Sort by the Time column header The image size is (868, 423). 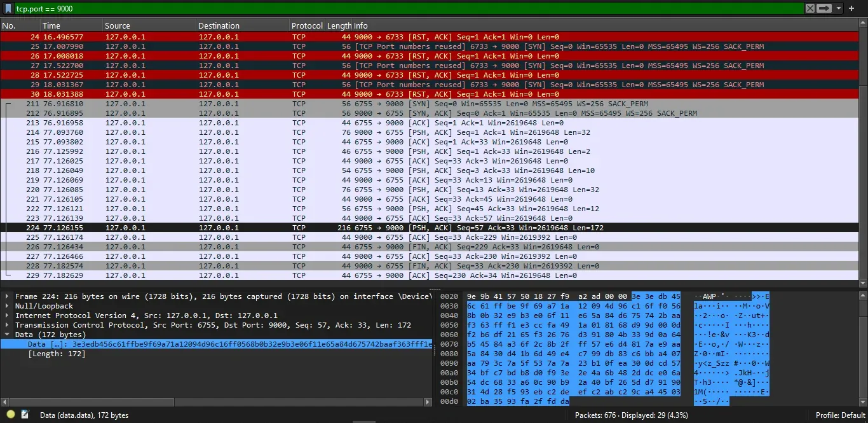[x=71, y=25]
